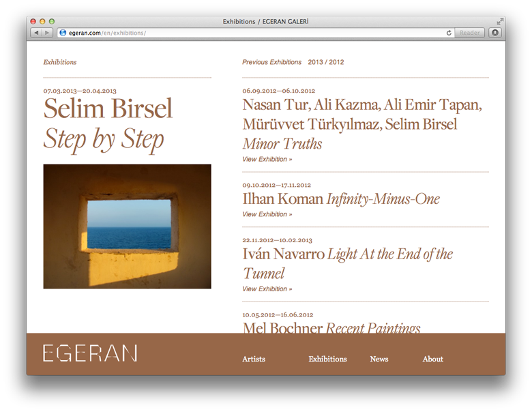Open the Selim Birsel Step by Step title

(x=108, y=123)
